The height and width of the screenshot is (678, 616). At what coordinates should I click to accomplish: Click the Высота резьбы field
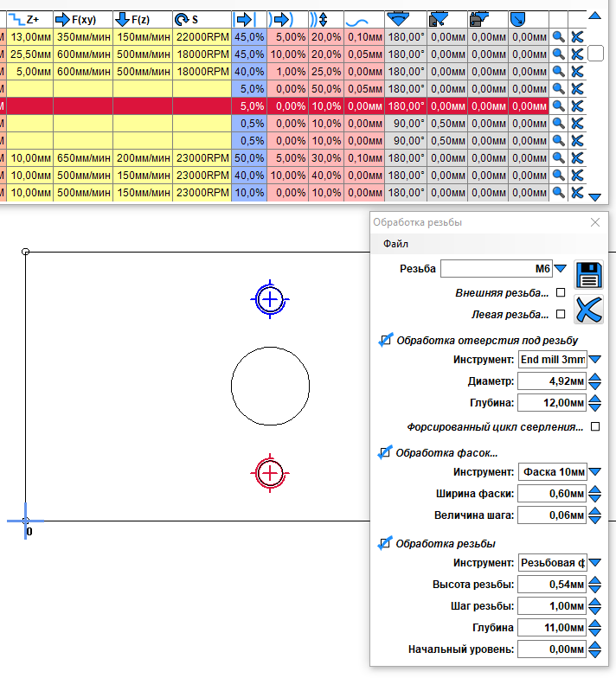pos(552,585)
